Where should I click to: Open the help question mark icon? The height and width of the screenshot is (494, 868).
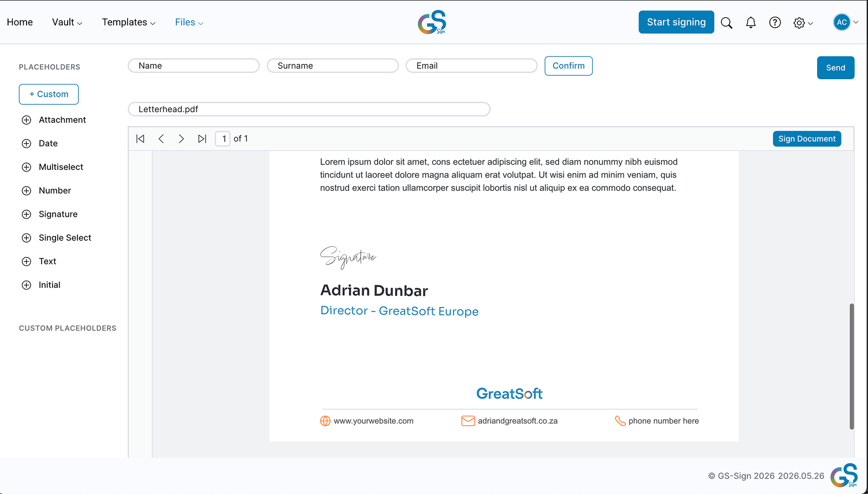pyautogui.click(x=775, y=23)
